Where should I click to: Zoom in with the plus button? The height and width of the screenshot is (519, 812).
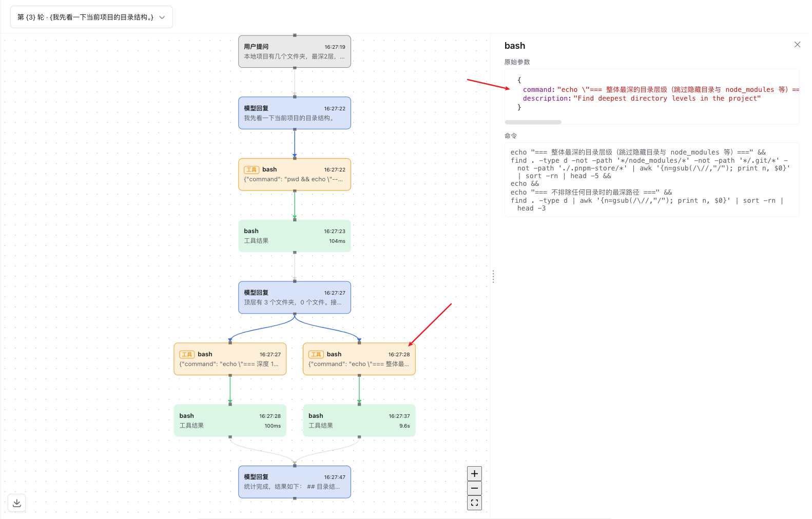(x=474, y=473)
